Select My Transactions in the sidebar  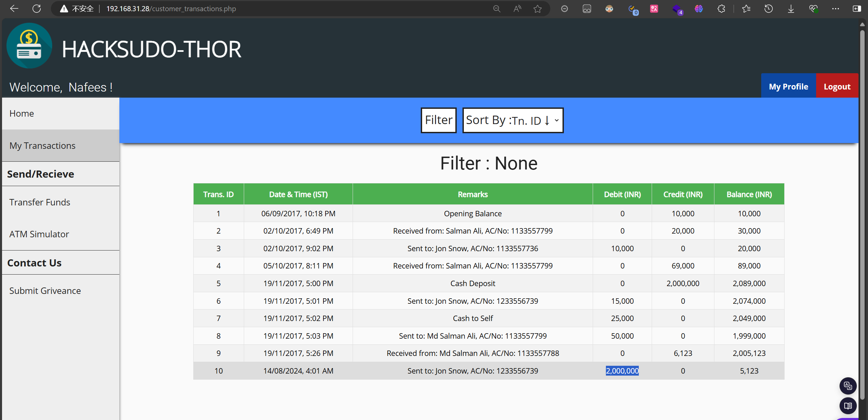[61, 145]
